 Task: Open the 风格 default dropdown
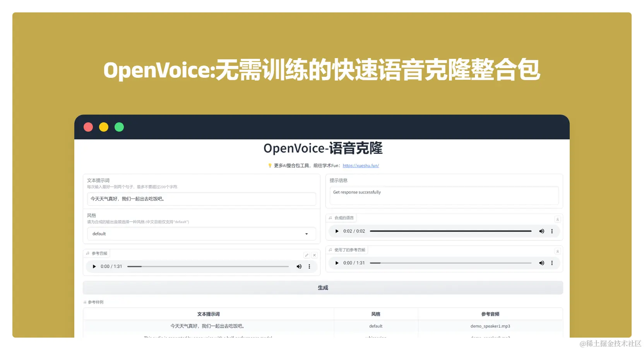point(202,234)
